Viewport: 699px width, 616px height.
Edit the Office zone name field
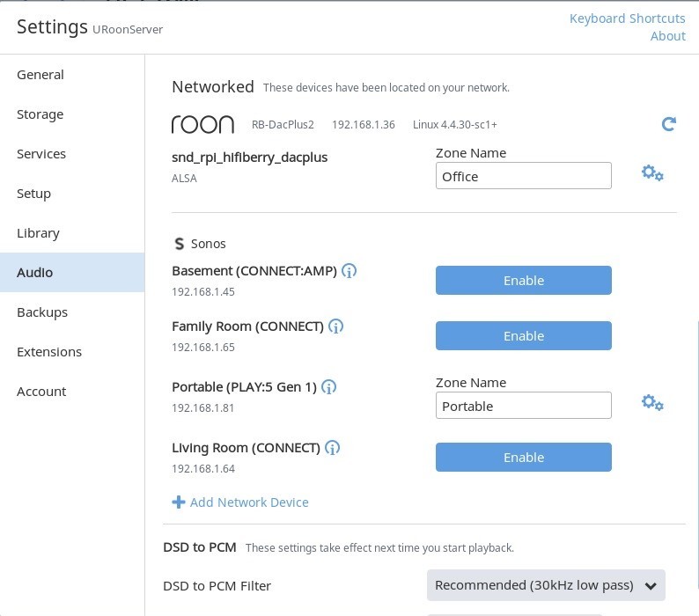click(x=523, y=176)
